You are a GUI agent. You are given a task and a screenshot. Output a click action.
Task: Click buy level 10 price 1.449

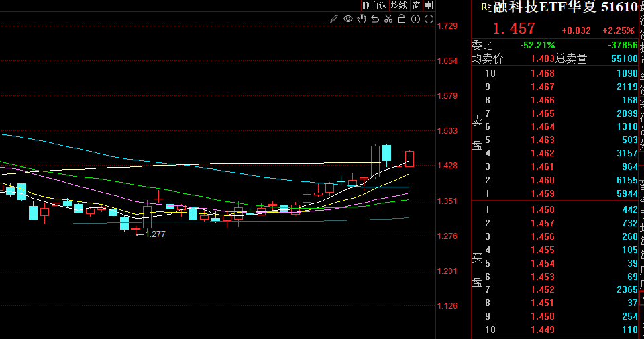point(542,330)
